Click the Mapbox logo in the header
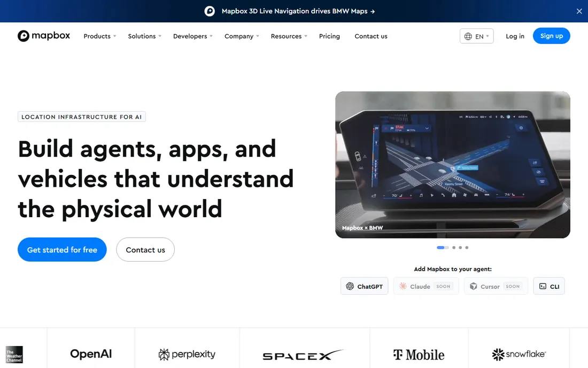The image size is (588, 368). tap(43, 36)
